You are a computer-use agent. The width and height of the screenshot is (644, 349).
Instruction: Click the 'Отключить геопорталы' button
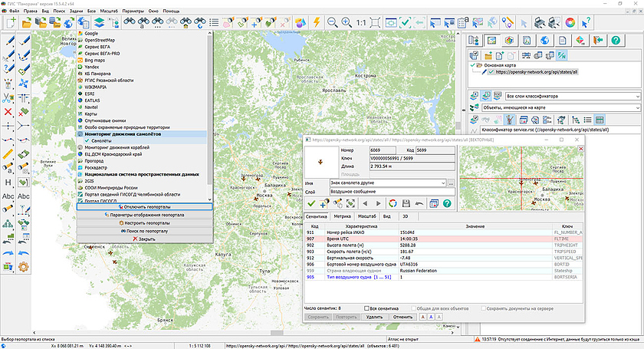[144, 207]
